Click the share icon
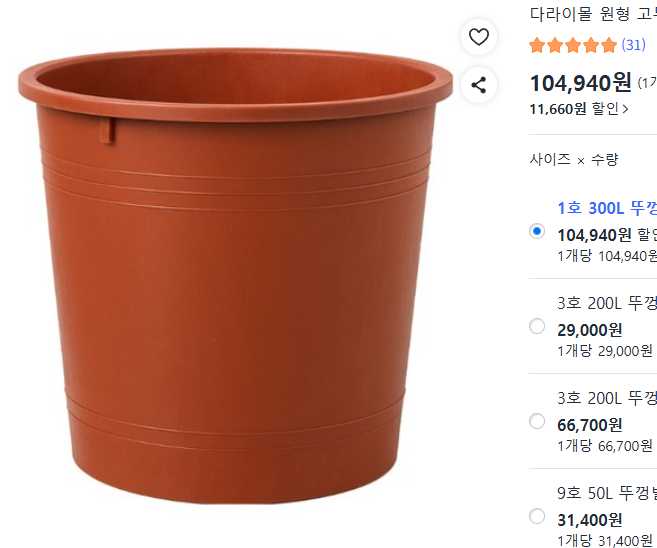Viewport: 657px width, 548px height. [x=479, y=85]
